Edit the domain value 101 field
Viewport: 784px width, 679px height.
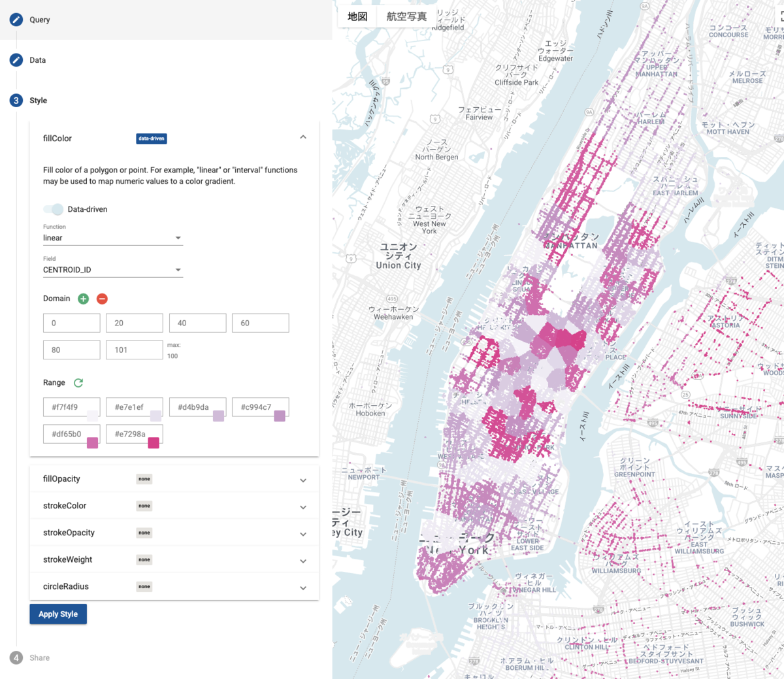[x=135, y=350]
